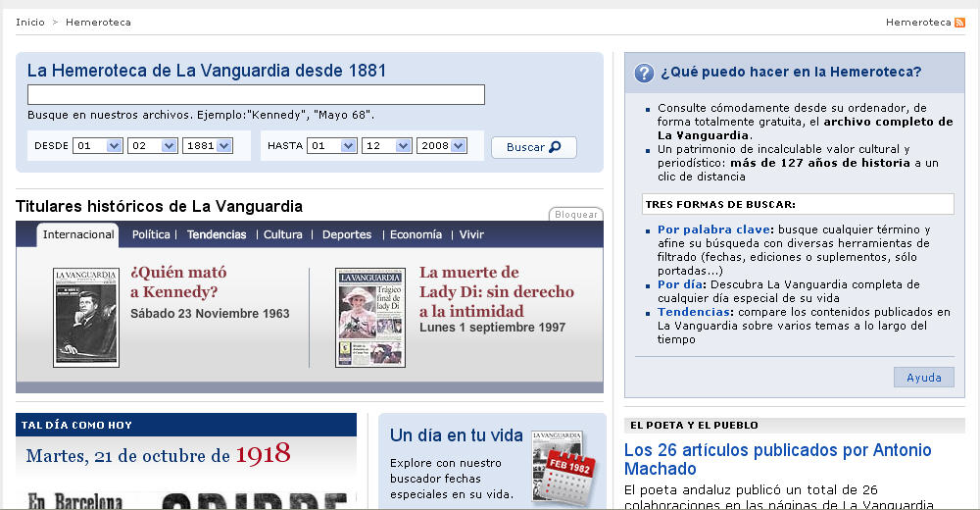This screenshot has height=510, width=980.
Task: Open the Kennedy front page thumbnail
Action: pos(86,318)
